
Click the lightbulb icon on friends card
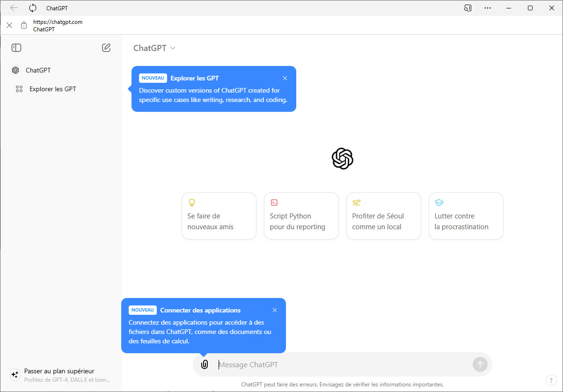pyautogui.click(x=191, y=203)
